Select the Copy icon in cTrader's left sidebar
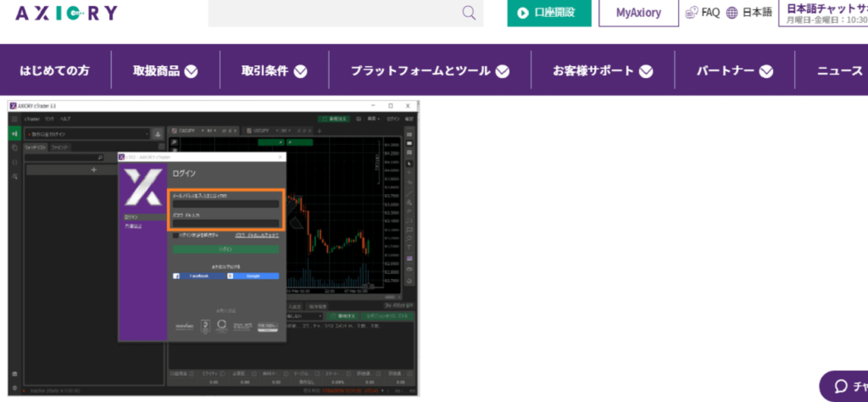 [x=14, y=148]
